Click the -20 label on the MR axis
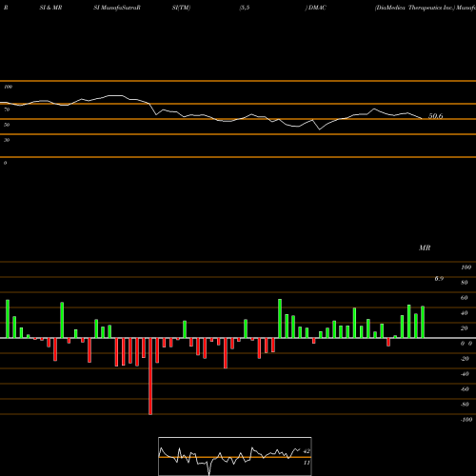Screen dimensions: 476x476 465,359
